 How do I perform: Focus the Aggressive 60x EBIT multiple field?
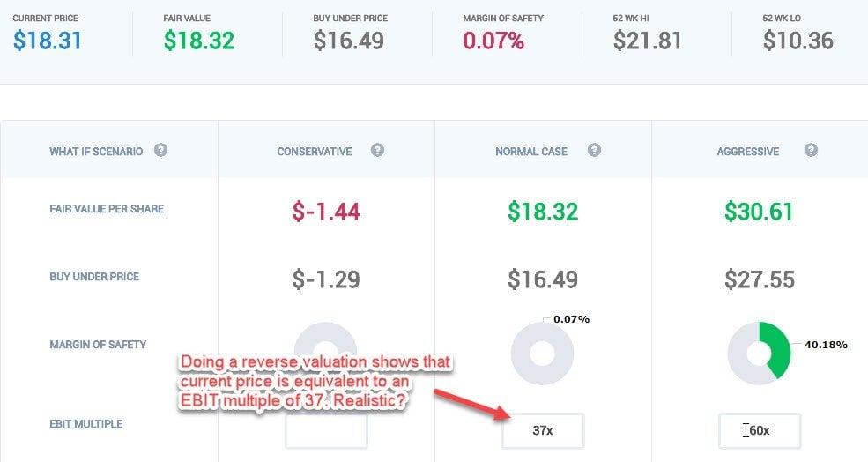point(760,431)
